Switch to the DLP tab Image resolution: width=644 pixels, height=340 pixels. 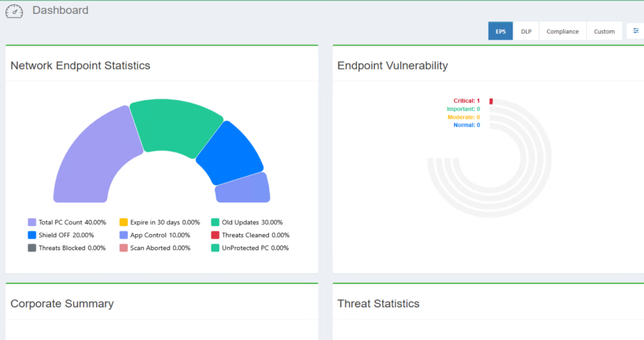[526, 31]
